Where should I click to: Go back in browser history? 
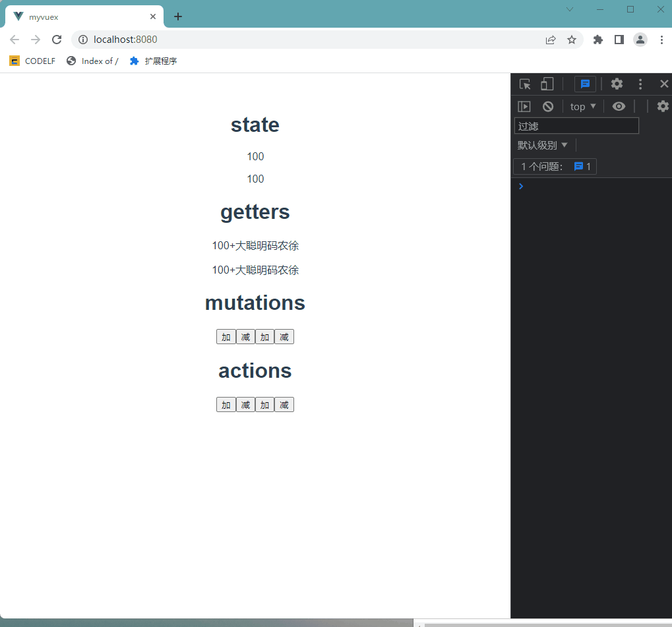pyautogui.click(x=15, y=40)
